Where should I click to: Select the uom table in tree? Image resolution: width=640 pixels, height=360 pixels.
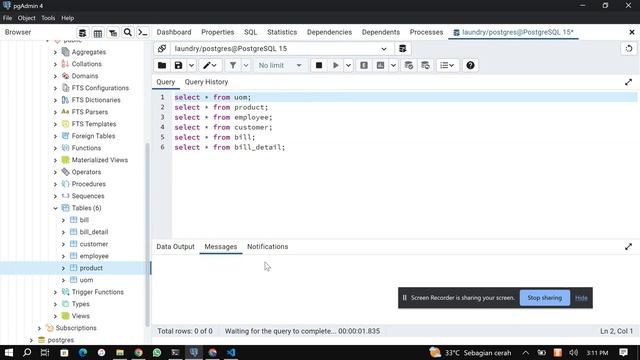tap(86, 280)
